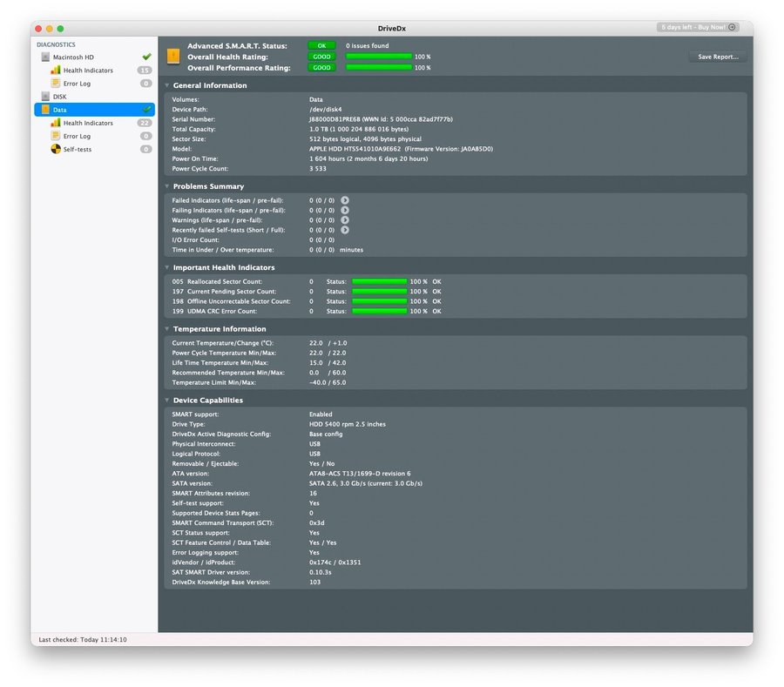
Task: Collapse the Device Capabilities section
Action: [167, 401]
